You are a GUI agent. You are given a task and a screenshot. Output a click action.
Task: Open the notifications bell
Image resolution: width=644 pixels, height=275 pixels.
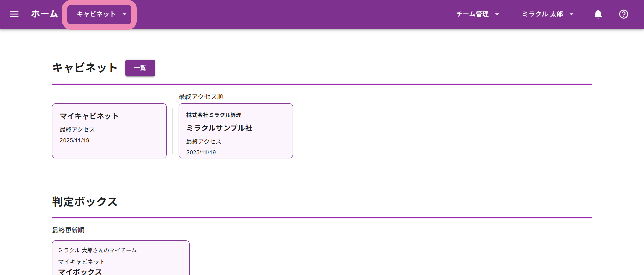(598, 14)
